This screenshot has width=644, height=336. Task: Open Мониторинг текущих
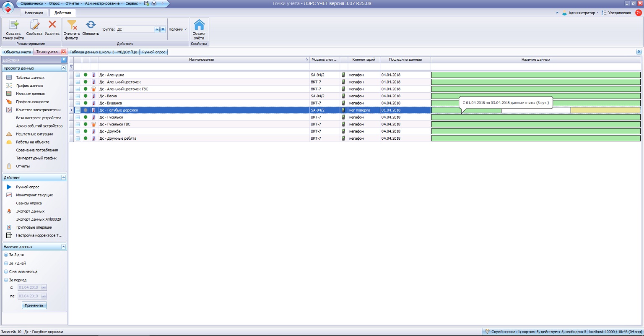click(x=34, y=195)
